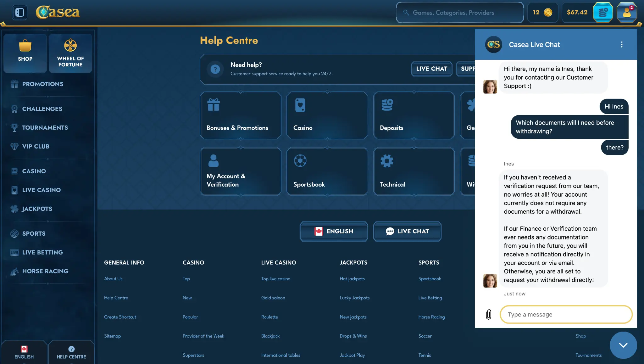Open the Soccer footer link
Screen dimensions: 644x364
tap(425, 336)
